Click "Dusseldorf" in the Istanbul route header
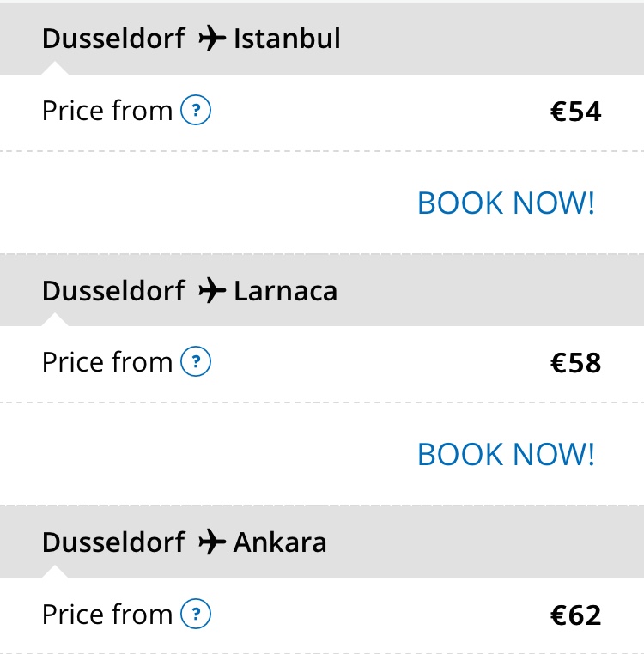This screenshot has height=654, width=644. [x=113, y=39]
